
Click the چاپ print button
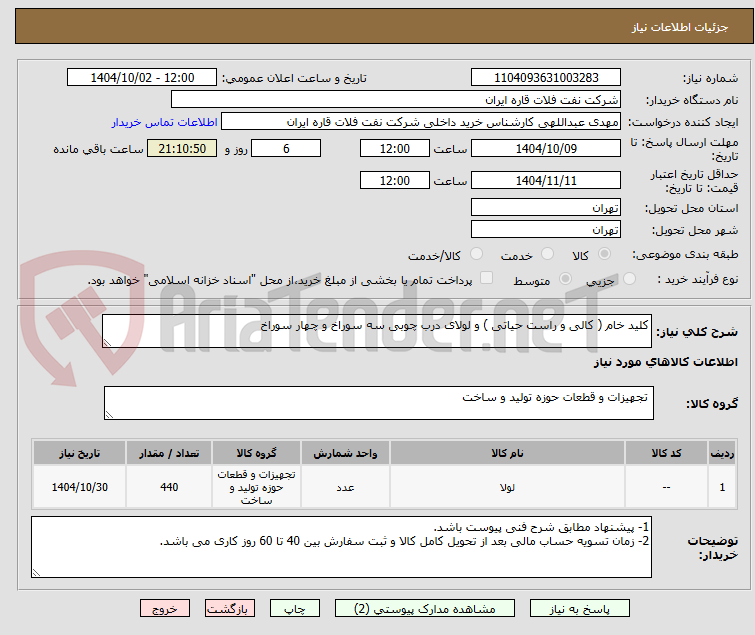tap(294, 609)
